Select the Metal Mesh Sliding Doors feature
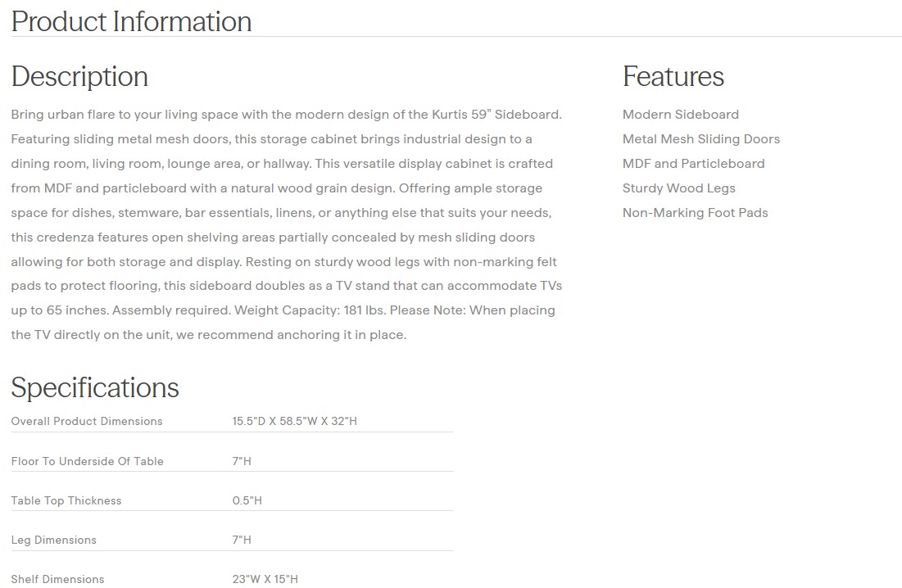This screenshot has height=588, width=902. (x=700, y=139)
